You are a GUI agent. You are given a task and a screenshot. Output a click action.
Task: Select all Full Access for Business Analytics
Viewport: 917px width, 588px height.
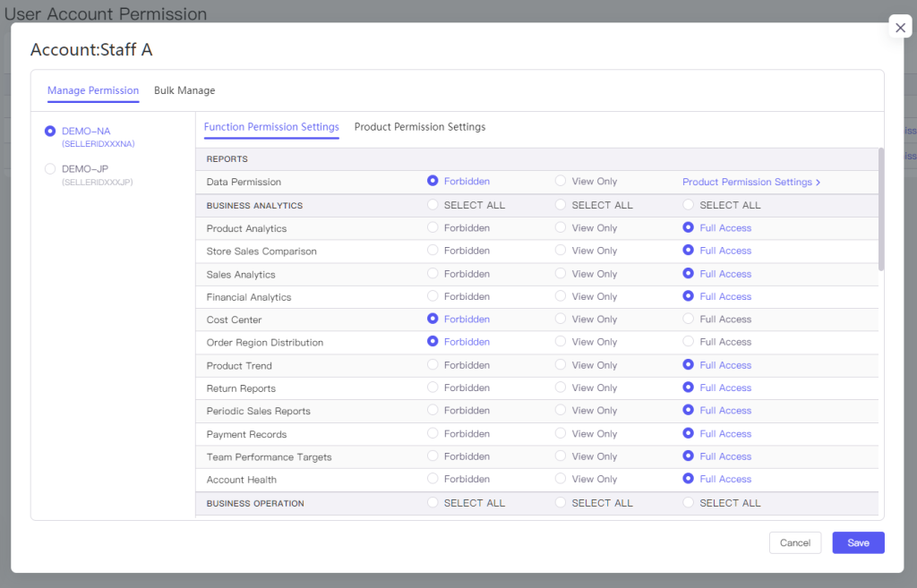point(689,205)
